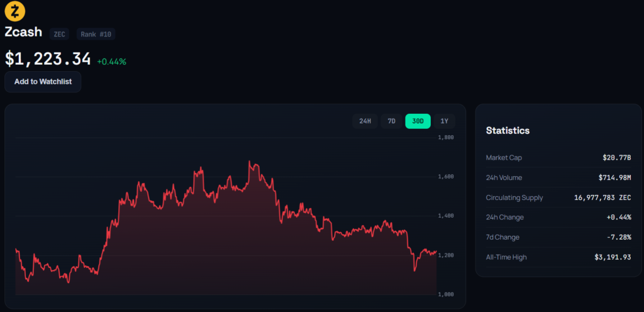Click the Market Cap label

click(504, 158)
